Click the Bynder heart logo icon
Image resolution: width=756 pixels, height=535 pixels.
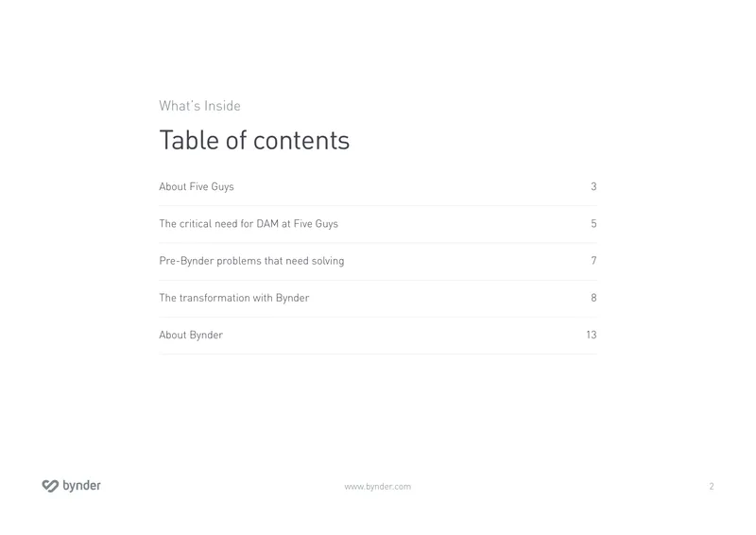click(x=50, y=486)
